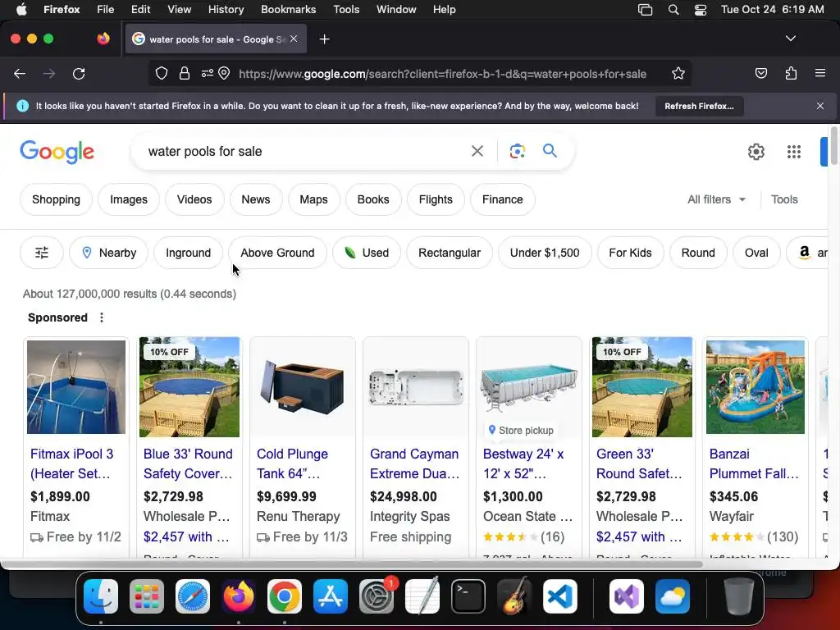Open the Google apps grid icon

click(x=793, y=152)
